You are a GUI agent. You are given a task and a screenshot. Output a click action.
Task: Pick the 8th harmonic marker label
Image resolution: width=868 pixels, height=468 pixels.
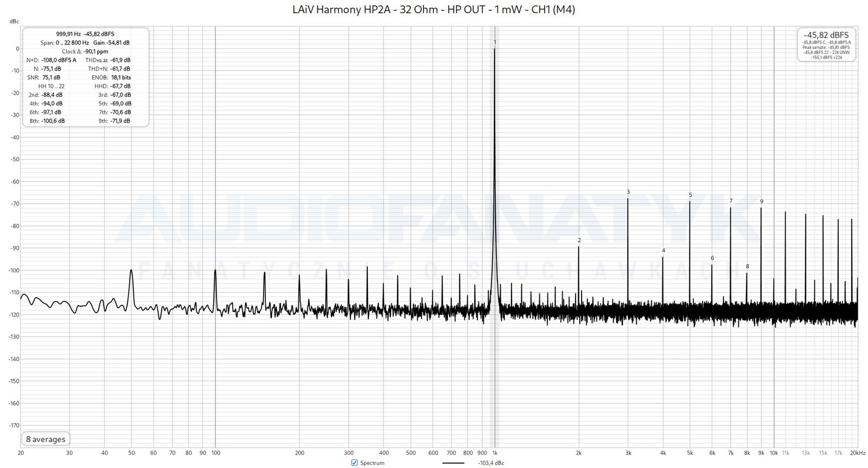[x=747, y=267]
